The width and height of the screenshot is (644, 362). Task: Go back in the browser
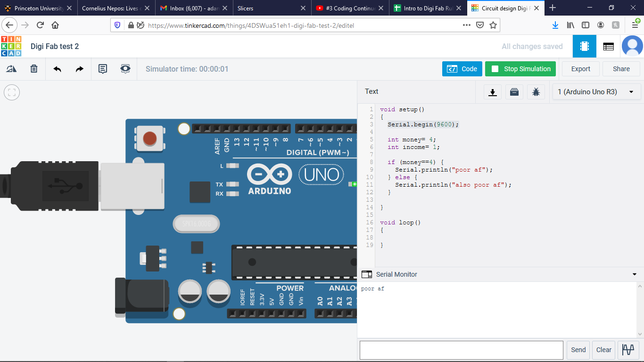10,25
